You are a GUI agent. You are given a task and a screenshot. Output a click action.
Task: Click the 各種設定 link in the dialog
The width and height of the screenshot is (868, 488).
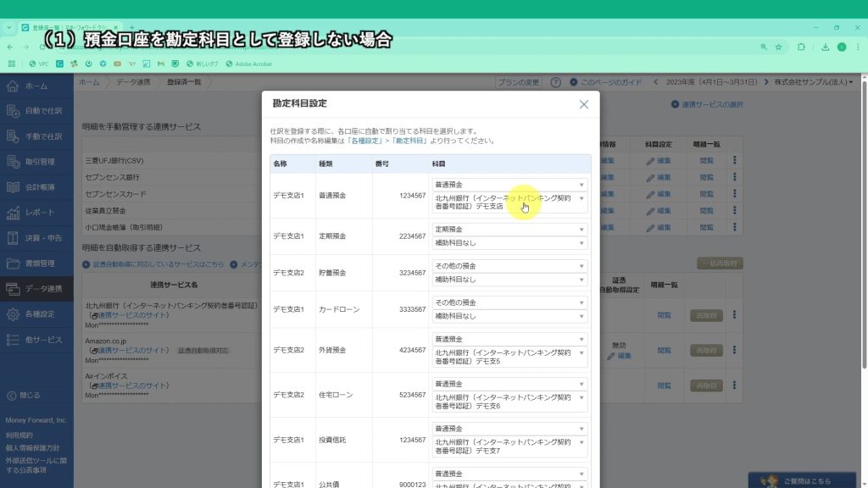point(365,141)
